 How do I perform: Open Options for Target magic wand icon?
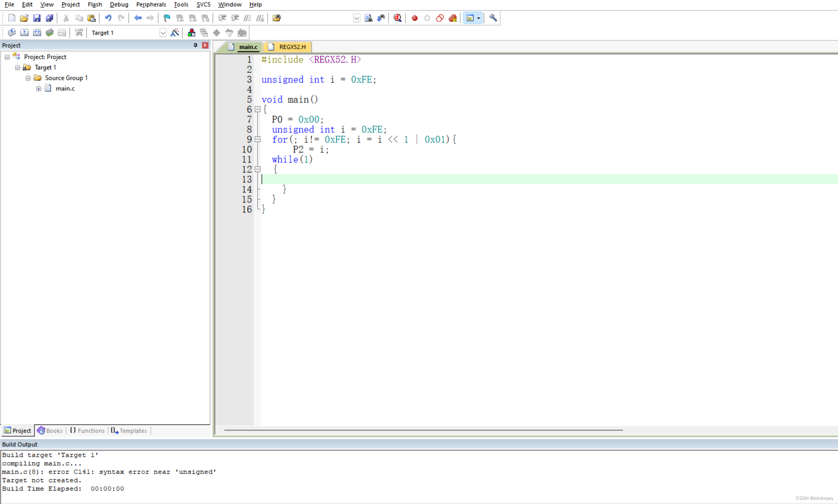point(175,33)
